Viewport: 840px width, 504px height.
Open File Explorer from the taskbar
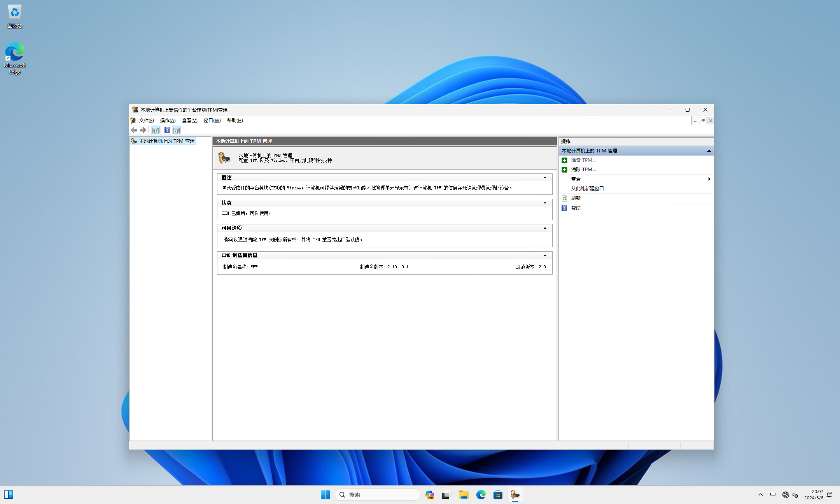[x=464, y=495]
